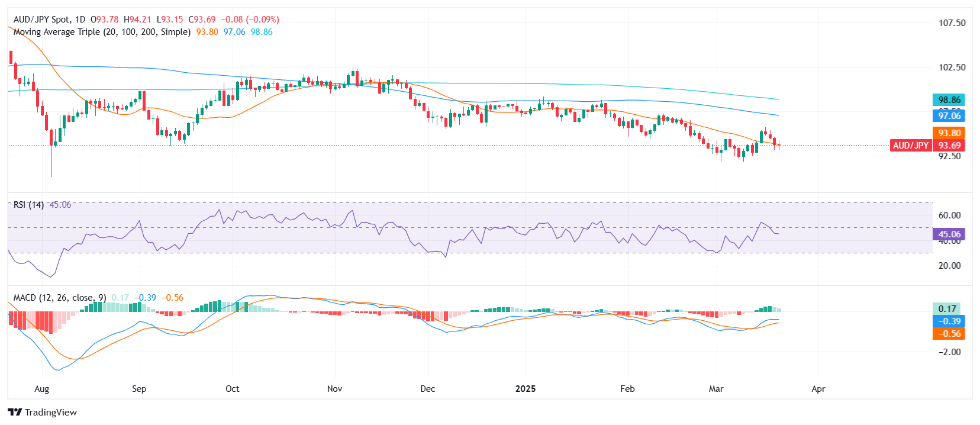Click the -2.00 MACD axis label

click(x=949, y=352)
